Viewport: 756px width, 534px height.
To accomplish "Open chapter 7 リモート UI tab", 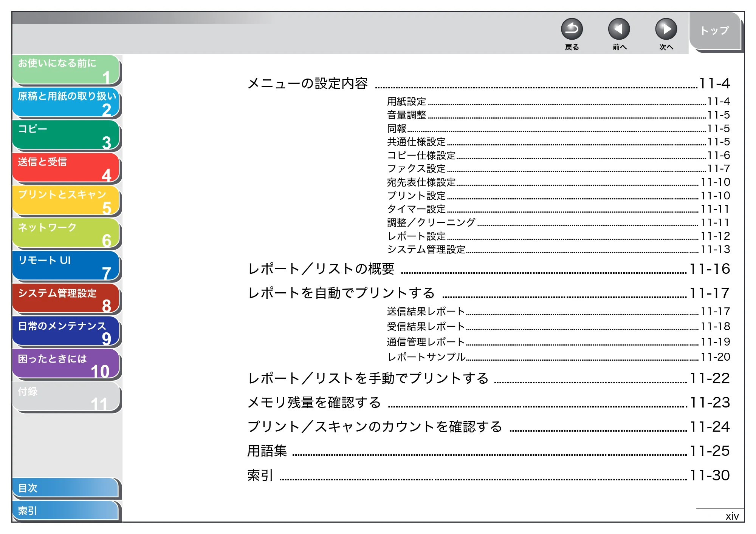I will (66, 266).
